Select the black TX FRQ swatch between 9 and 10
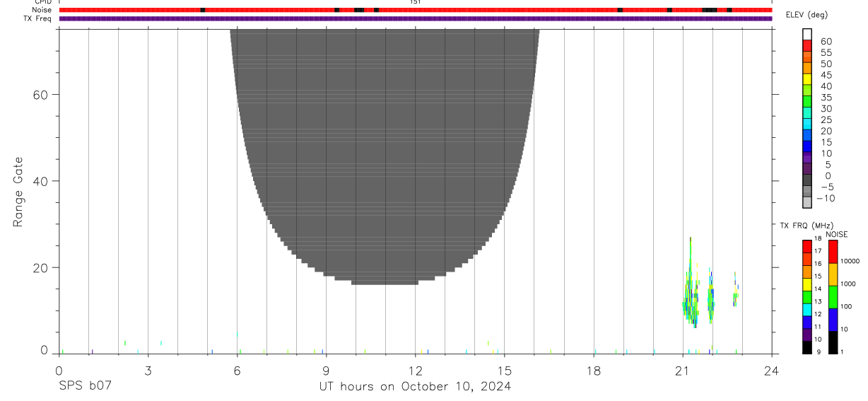Viewport: 868px width, 401px height. (807, 347)
